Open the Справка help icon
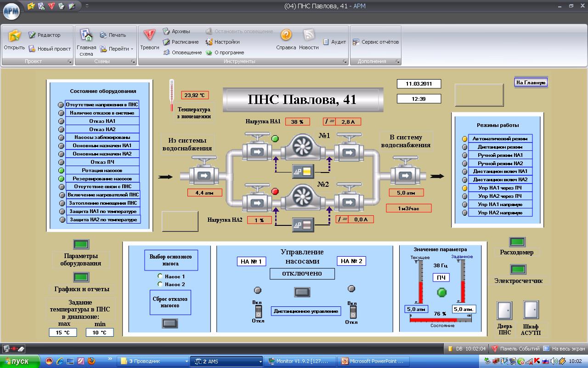 [x=286, y=35]
